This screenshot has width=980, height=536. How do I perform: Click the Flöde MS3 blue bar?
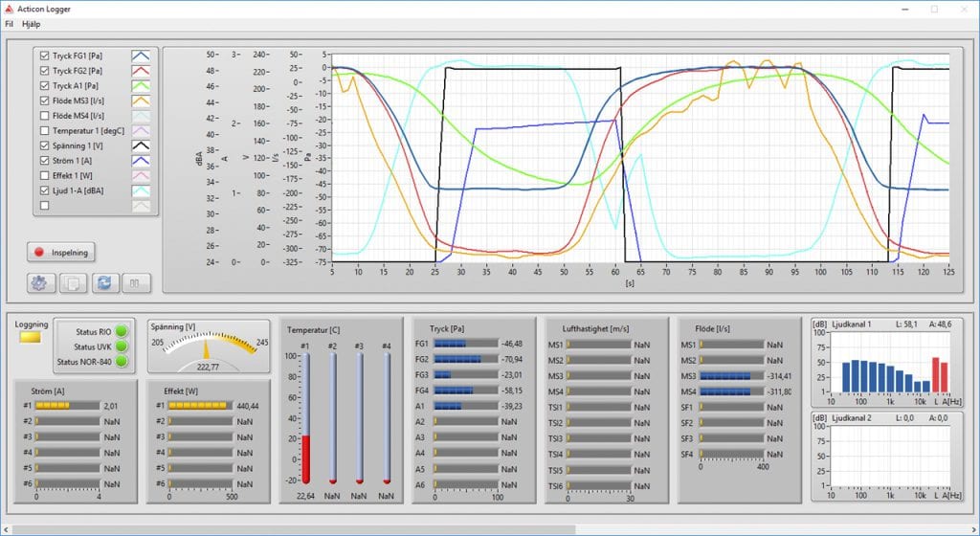tap(731, 376)
